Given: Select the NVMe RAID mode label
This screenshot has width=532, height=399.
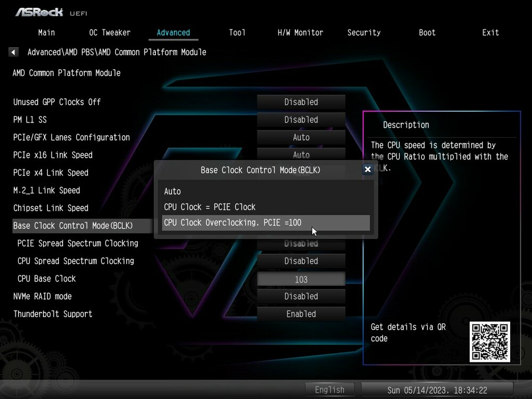Looking at the screenshot, I should click(43, 296).
